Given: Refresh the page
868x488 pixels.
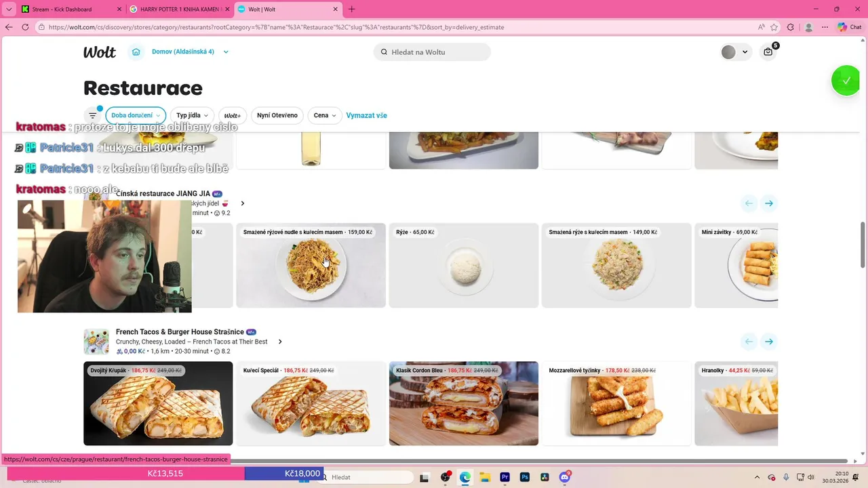Looking at the screenshot, I should (x=25, y=27).
